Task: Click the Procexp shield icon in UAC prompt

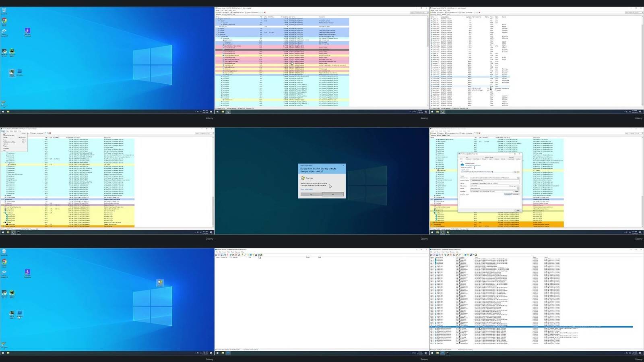Action: (x=303, y=178)
